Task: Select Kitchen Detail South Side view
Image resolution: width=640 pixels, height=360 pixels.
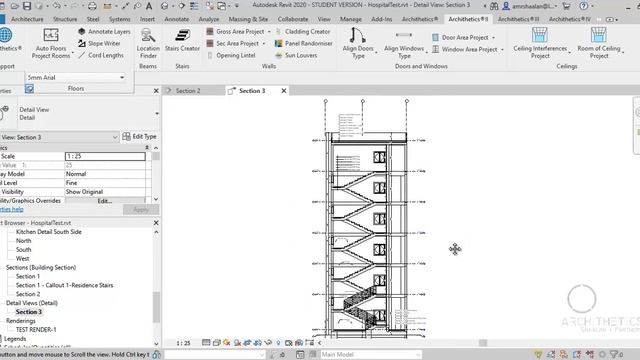Action: click(x=49, y=232)
